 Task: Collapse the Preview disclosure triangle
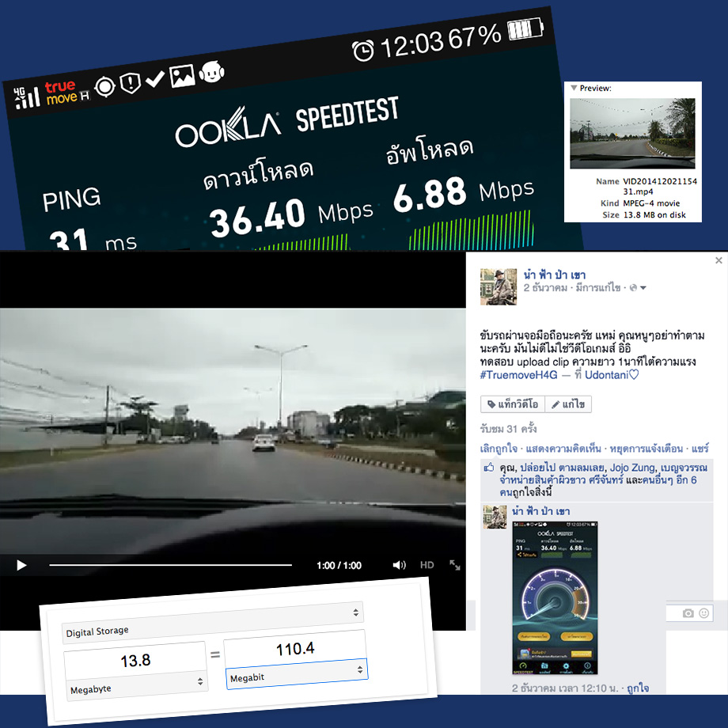574,88
